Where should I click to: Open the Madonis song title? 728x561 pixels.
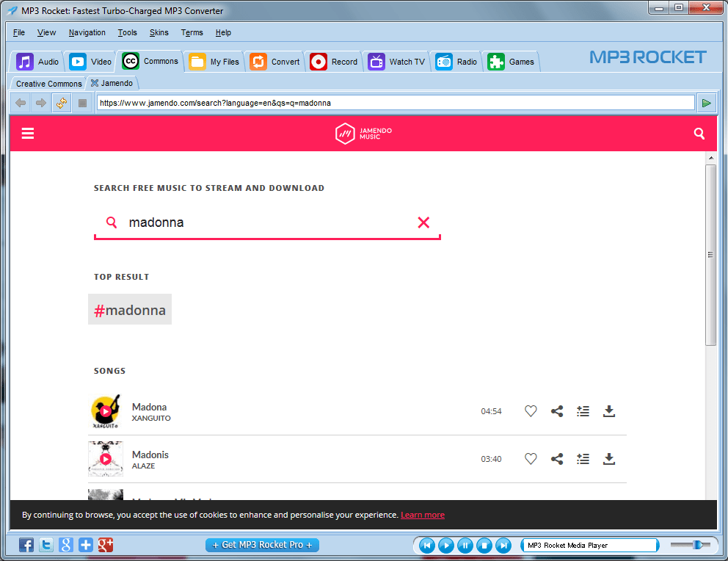coord(150,455)
